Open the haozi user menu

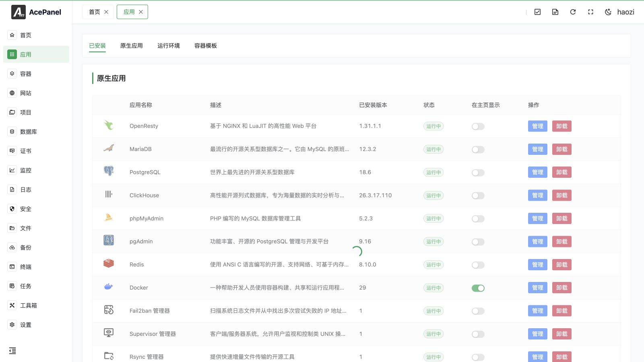coord(626,12)
